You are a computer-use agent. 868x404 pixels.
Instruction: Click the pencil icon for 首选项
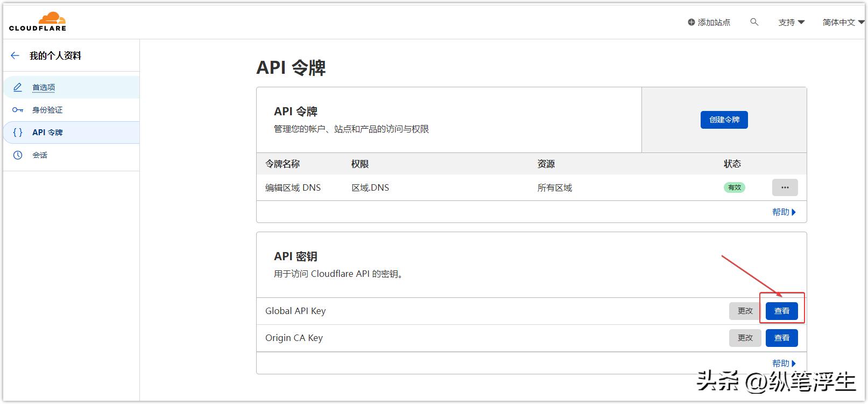(18, 87)
